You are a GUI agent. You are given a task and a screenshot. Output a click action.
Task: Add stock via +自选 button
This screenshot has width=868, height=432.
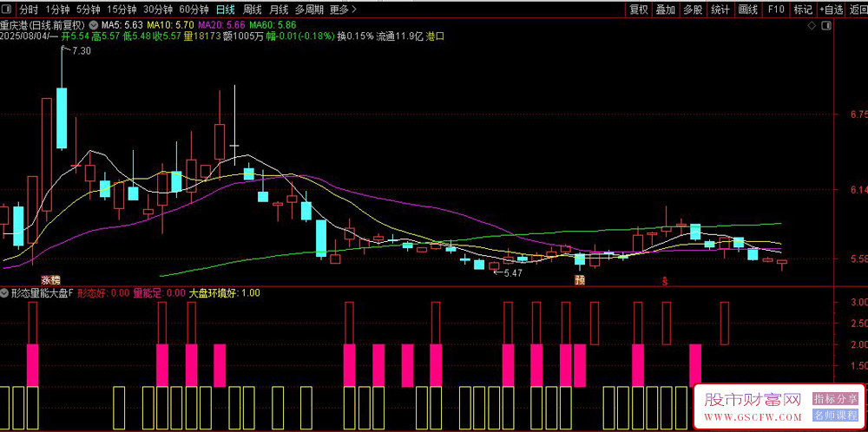(x=832, y=10)
